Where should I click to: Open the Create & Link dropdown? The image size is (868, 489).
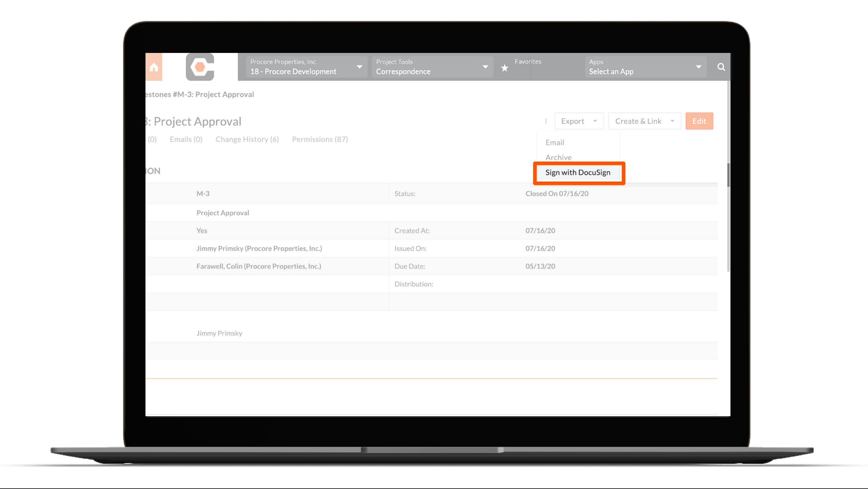pos(644,121)
